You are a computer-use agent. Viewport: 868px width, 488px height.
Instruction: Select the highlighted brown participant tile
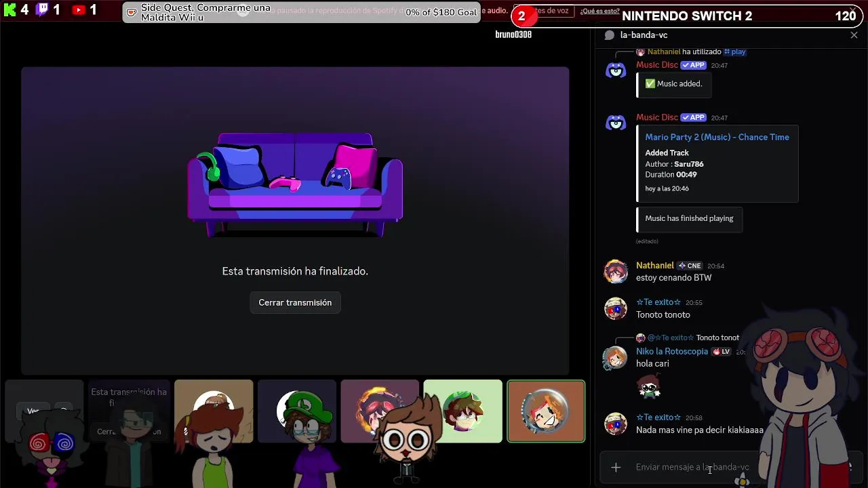[546, 411]
